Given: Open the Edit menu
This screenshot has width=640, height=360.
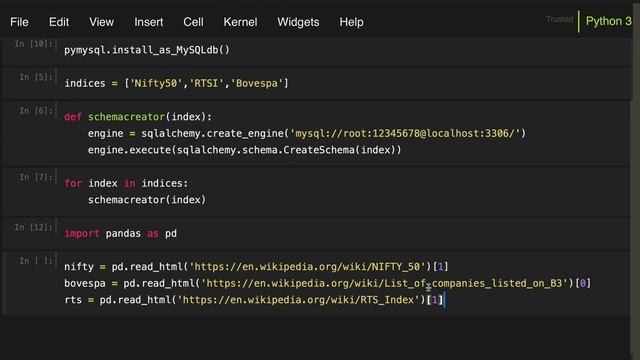Looking at the screenshot, I should coord(59,22).
